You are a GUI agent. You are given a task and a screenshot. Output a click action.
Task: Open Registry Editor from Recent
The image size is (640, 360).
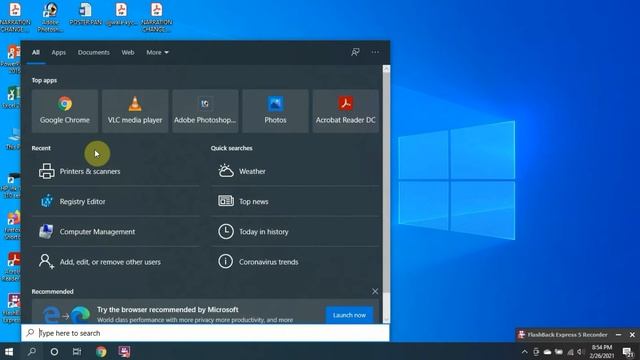click(x=116, y=202)
